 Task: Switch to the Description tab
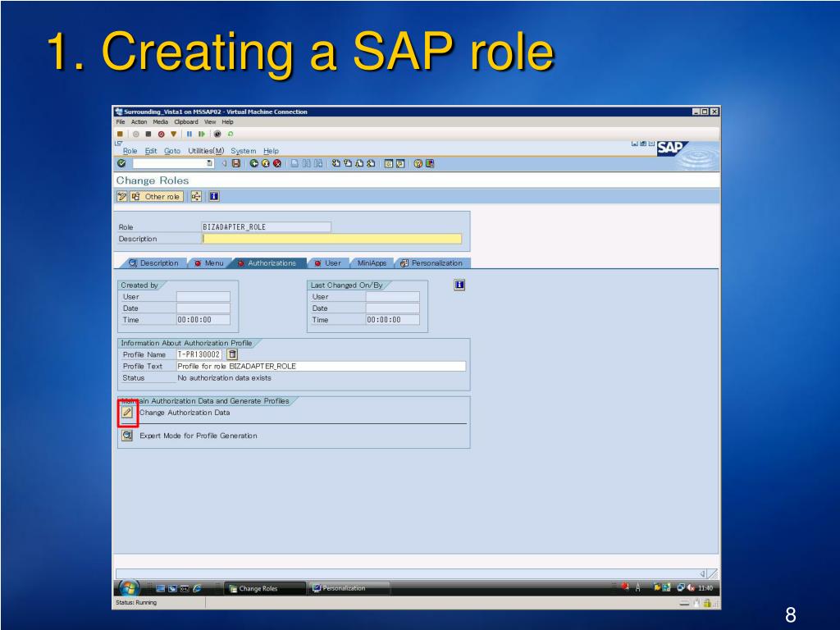click(x=153, y=263)
